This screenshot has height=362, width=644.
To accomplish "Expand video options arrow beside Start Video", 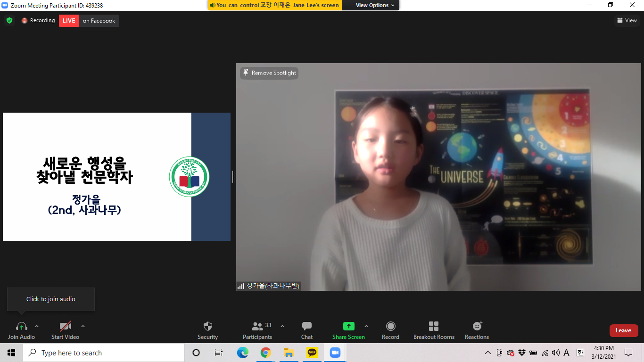I will [83, 326].
